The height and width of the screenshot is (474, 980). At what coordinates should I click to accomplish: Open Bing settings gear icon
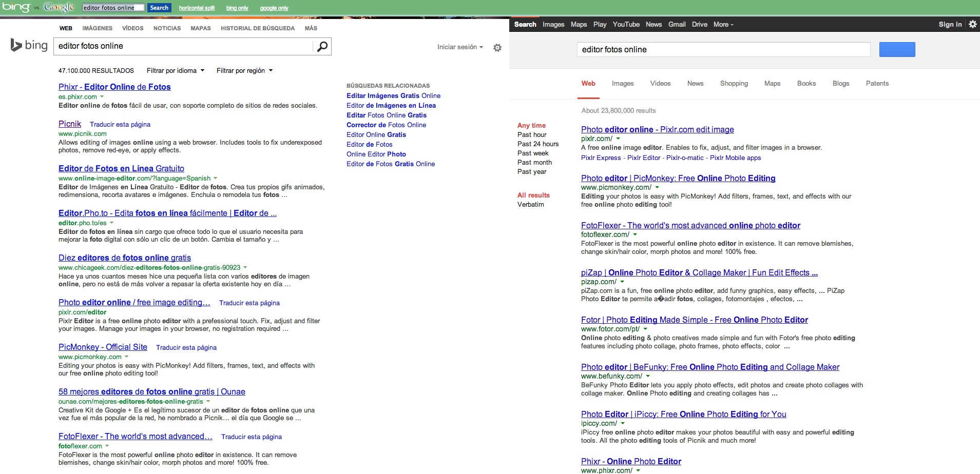tap(497, 48)
